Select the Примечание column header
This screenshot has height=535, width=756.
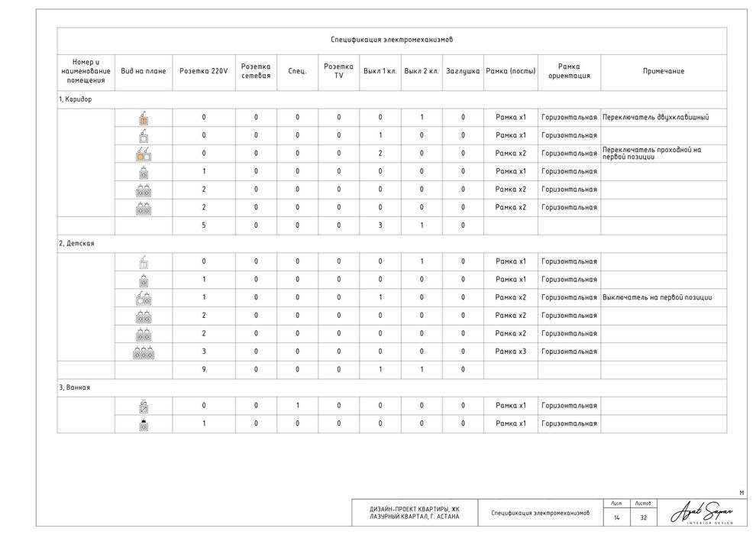(x=664, y=71)
